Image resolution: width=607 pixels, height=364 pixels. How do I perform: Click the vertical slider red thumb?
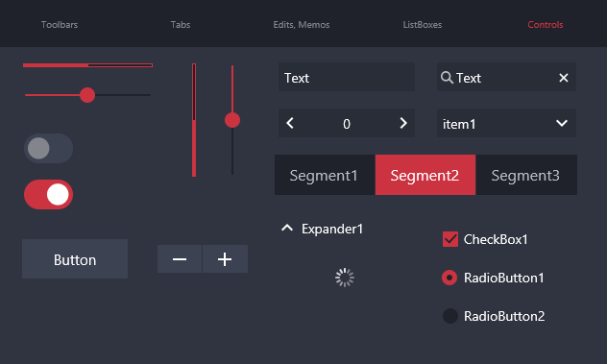tap(232, 120)
